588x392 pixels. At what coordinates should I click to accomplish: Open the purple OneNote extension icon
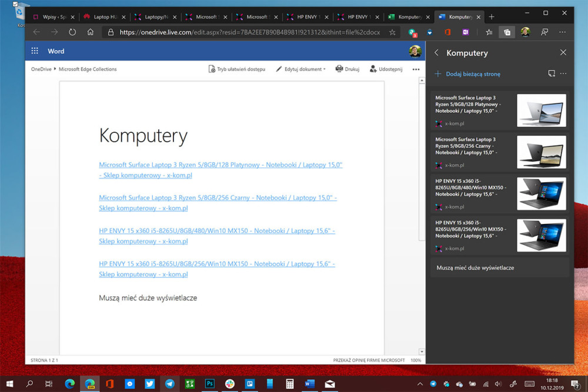click(x=465, y=32)
